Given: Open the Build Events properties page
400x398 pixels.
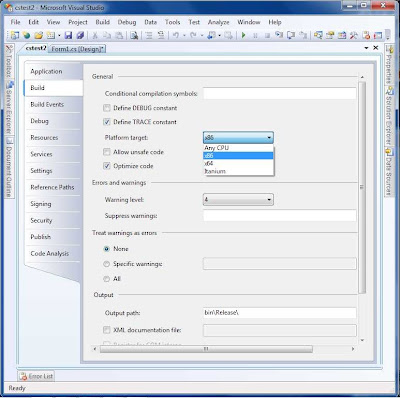Looking at the screenshot, I should (x=53, y=104).
